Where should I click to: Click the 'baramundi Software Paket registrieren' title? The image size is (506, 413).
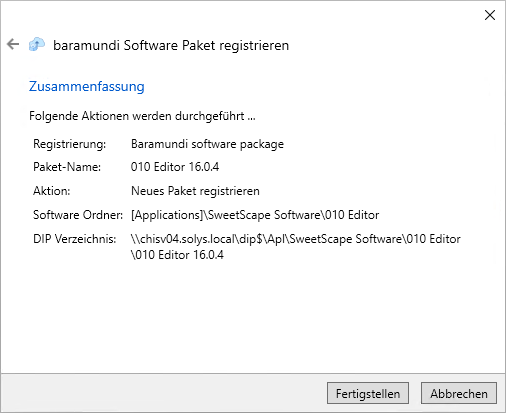point(171,45)
